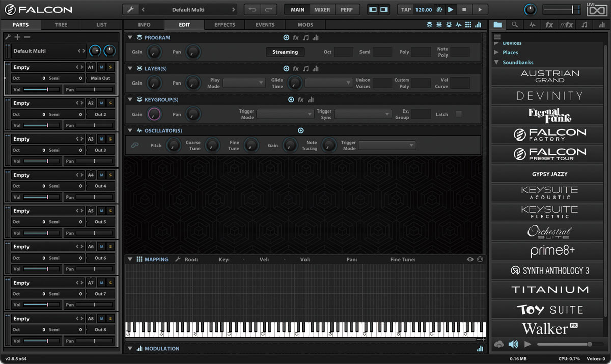
Task: Open the LIST tab
Action: tap(102, 24)
